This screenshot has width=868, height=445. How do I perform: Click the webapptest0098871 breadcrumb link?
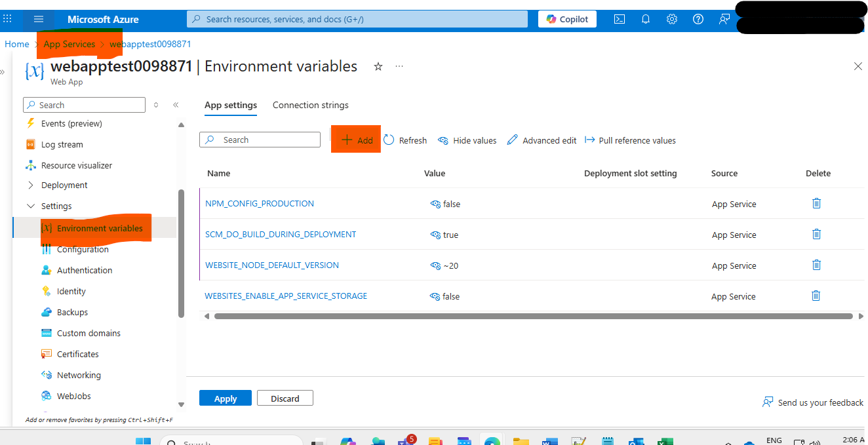pos(150,44)
